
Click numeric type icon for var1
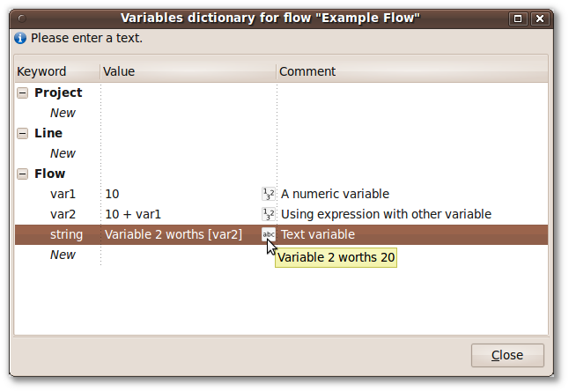pos(268,194)
